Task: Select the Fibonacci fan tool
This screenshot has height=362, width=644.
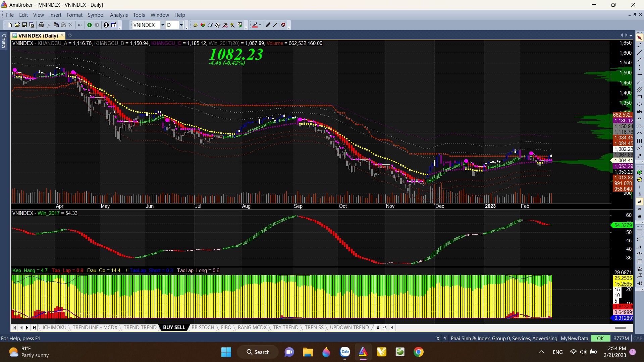Action: (x=640, y=246)
